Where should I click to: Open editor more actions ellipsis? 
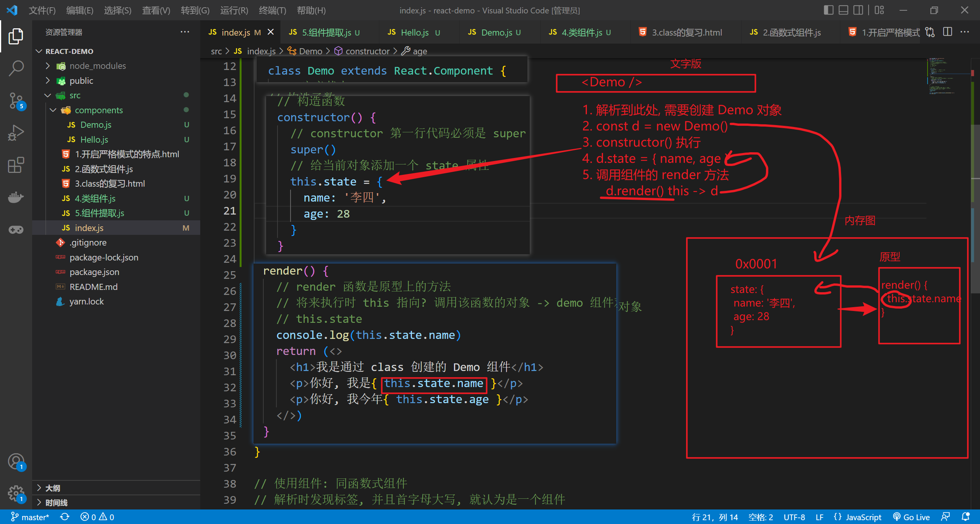pyautogui.click(x=965, y=32)
